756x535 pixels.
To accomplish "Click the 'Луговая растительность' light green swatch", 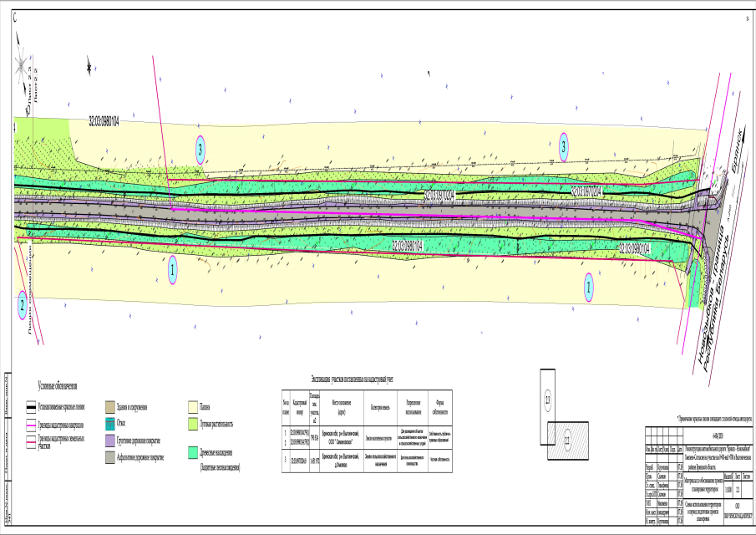I will pos(192,424).
